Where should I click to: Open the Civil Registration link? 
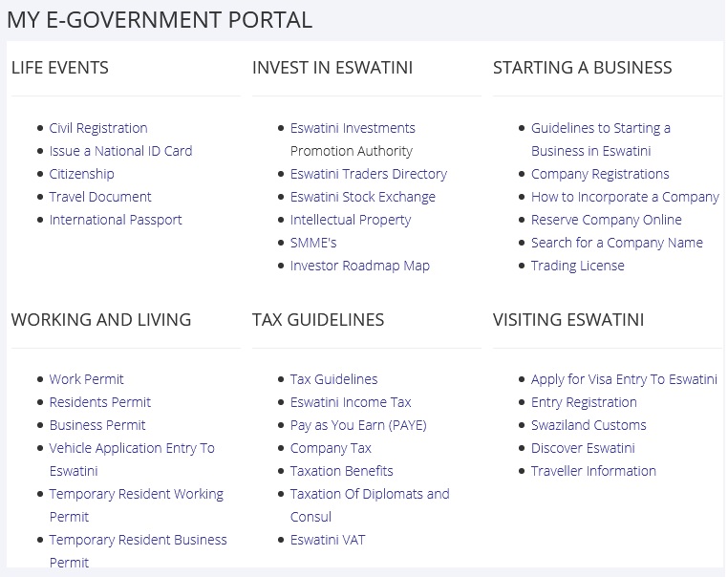point(98,128)
